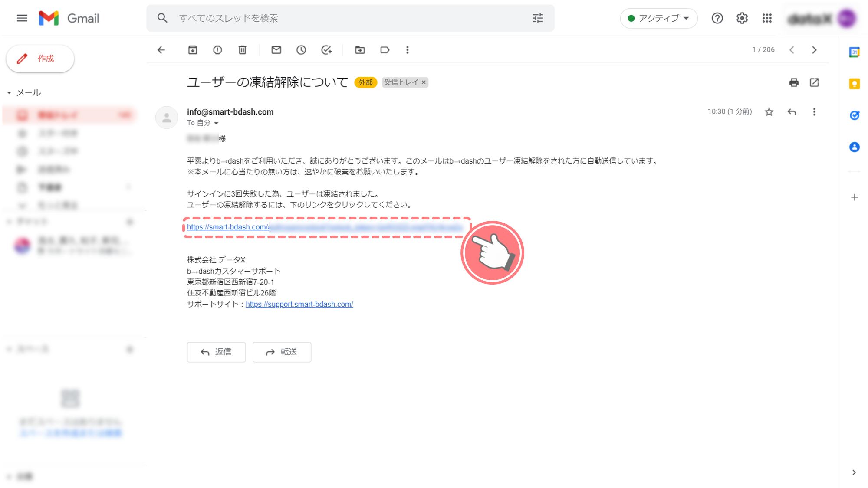868x488 pixels.
Task: Open the main menu hamburger icon
Action: point(22,18)
